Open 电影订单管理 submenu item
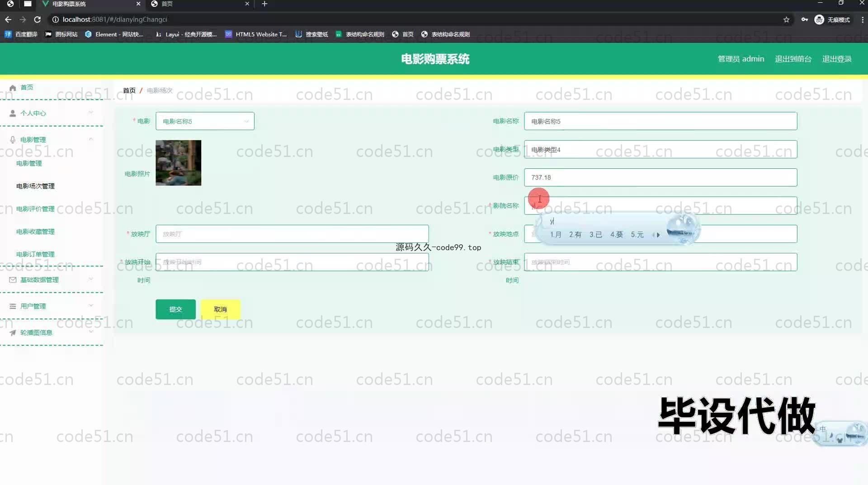 click(x=35, y=254)
